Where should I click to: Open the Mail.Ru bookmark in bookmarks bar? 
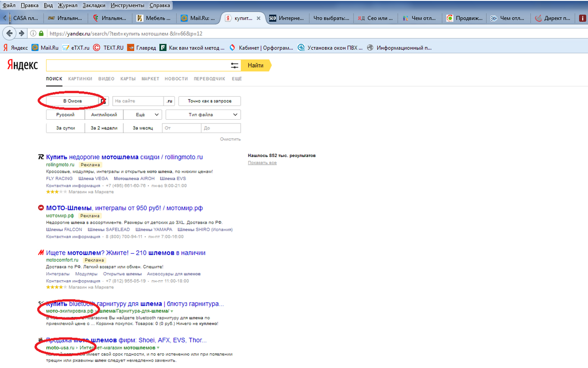[45, 48]
